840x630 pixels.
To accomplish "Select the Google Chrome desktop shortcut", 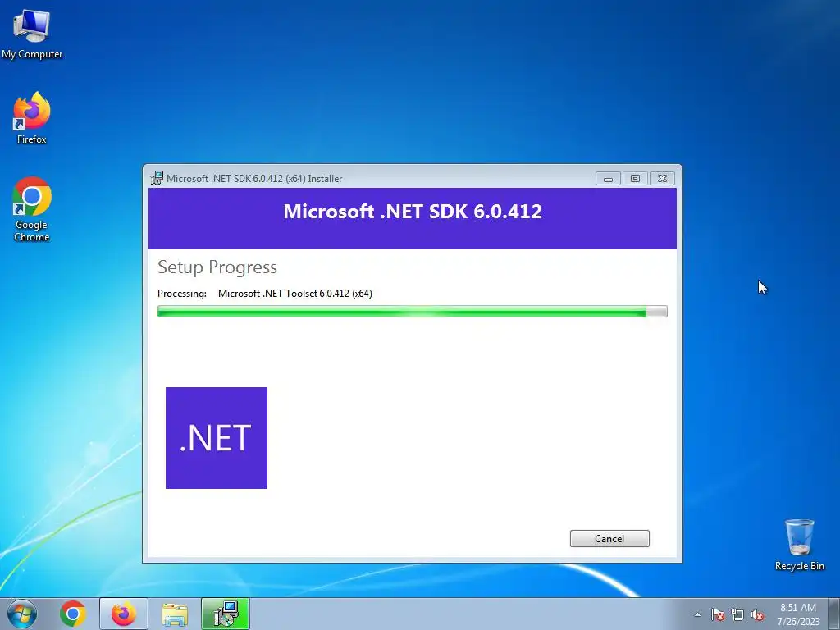I will click(x=32, y=209).
